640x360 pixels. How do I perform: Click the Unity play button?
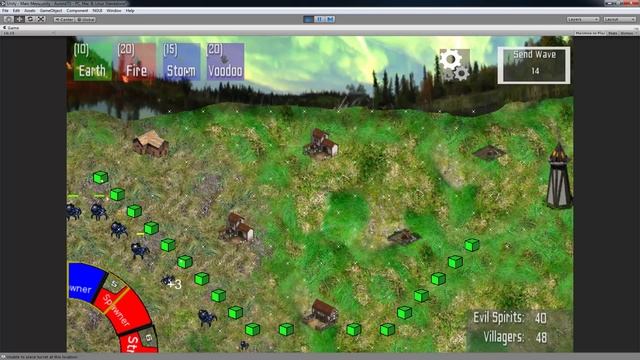pos(309,19)
